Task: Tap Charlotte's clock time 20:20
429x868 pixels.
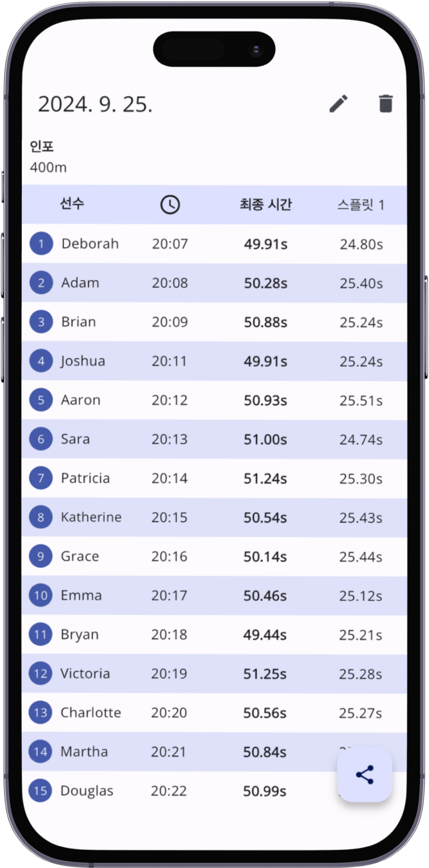Action: click(x=169, y=713)
